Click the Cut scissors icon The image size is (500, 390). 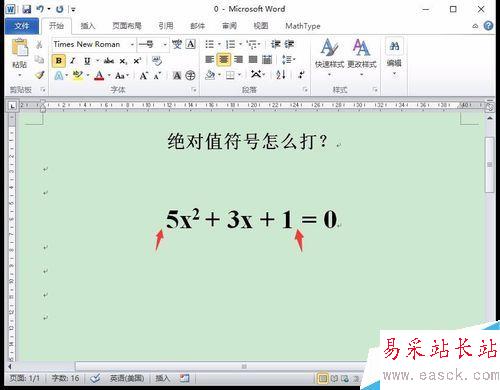pyautogui.click(x=39, y=44)
